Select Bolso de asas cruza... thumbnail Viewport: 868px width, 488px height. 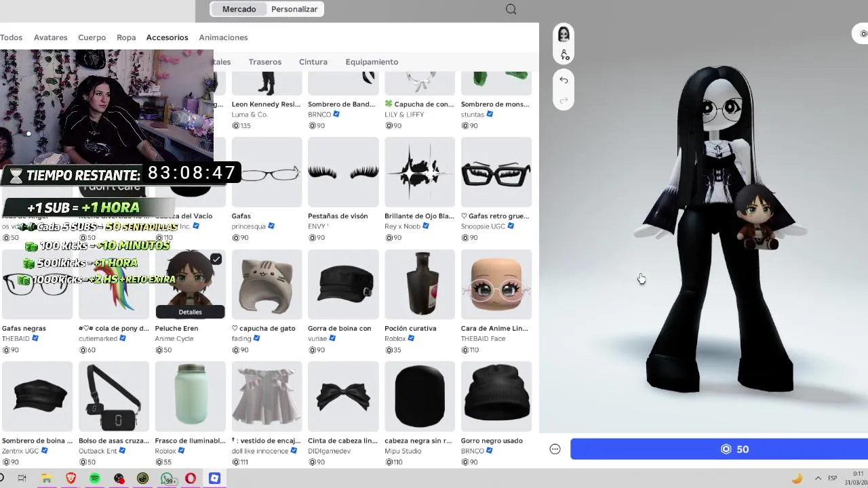(114, 396)
